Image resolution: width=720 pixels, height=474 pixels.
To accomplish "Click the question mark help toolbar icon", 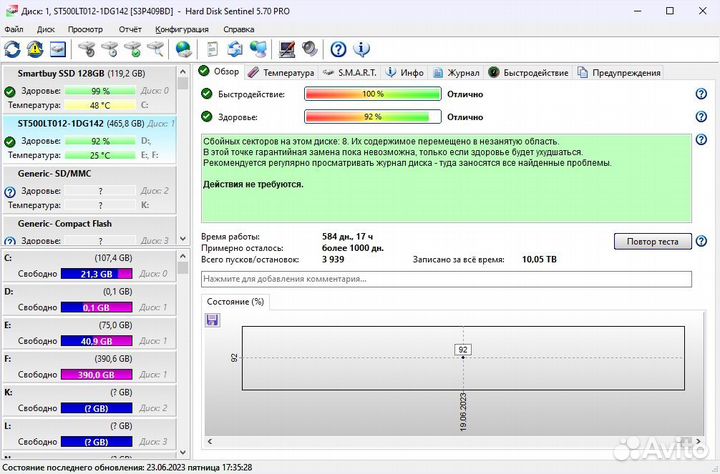I will (338, 49).
